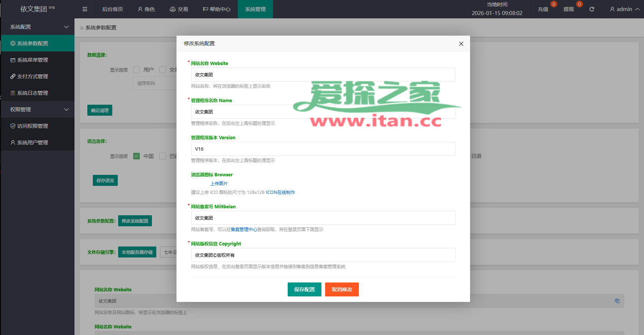The height and width of the screenshot is (335, 644).
Task: Open 系统菜单管理 in the sidebar
Action: [33, 60]
